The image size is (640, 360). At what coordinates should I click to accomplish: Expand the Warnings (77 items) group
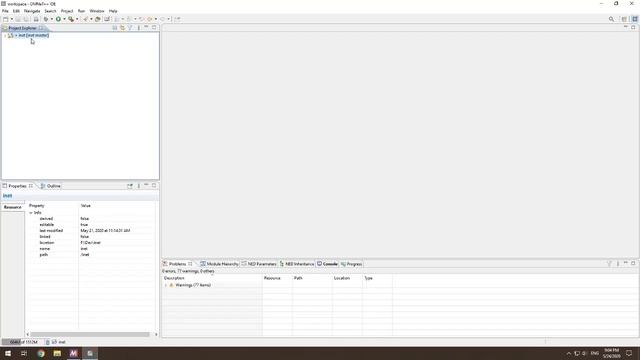point(166,285)
